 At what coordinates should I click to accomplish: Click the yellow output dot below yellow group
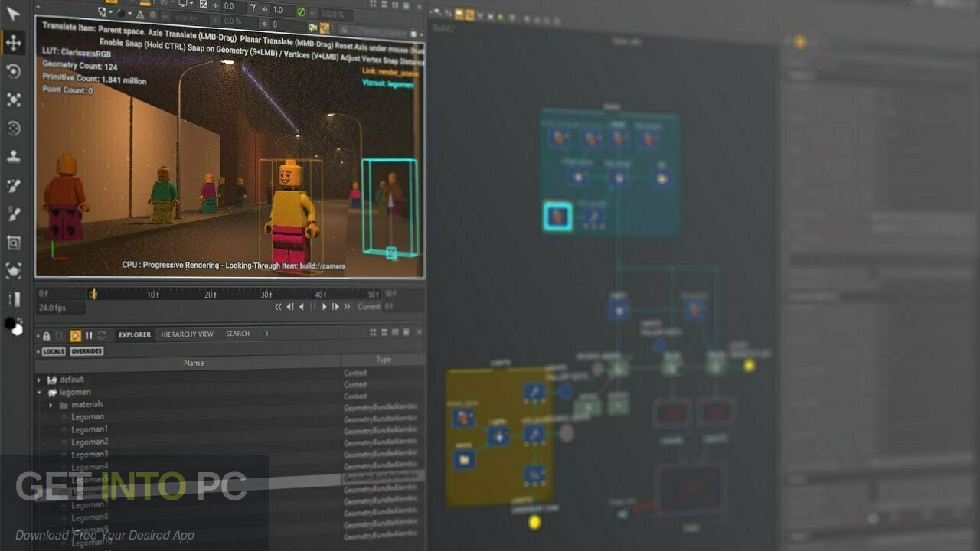click(534, 522)
